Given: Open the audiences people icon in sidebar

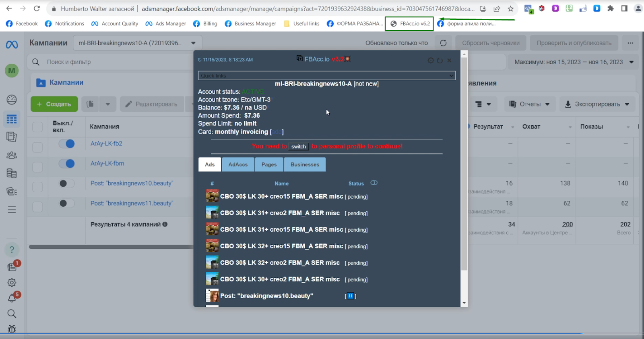Looking at the screenshot, I should click(12, 155).
